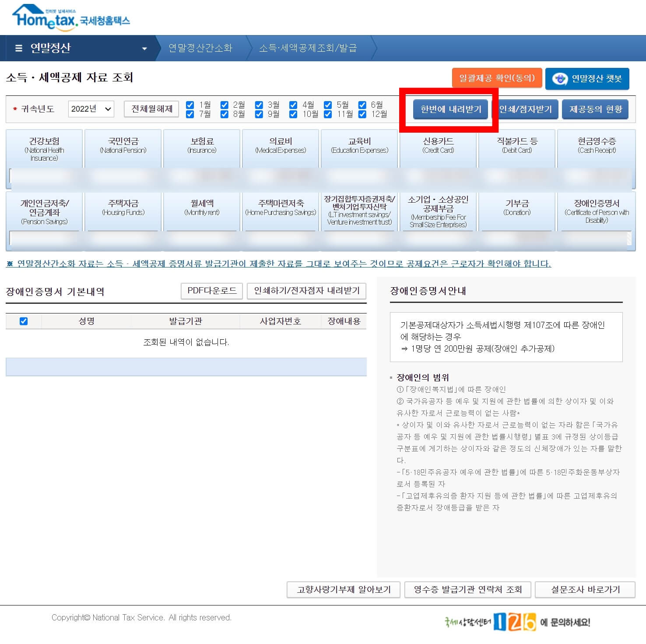Uncheck the 2월 checkbox
The image size is (646, 644).
(x=224, y=105)
